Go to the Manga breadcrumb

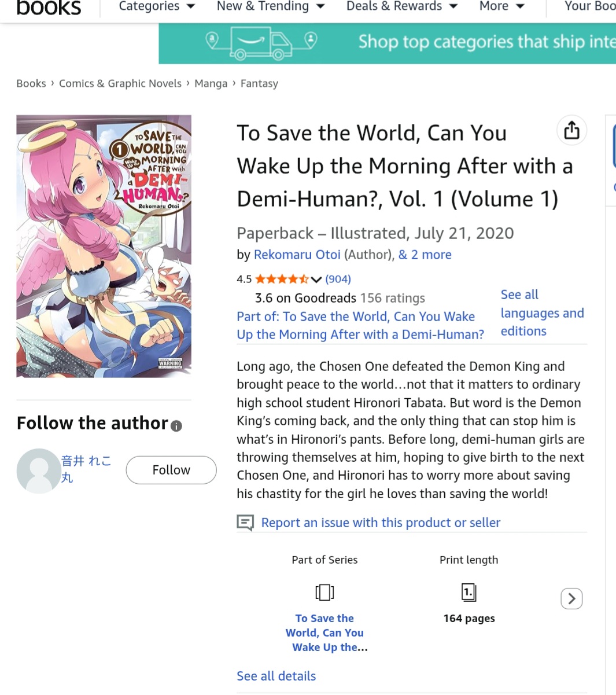[211, 83]
